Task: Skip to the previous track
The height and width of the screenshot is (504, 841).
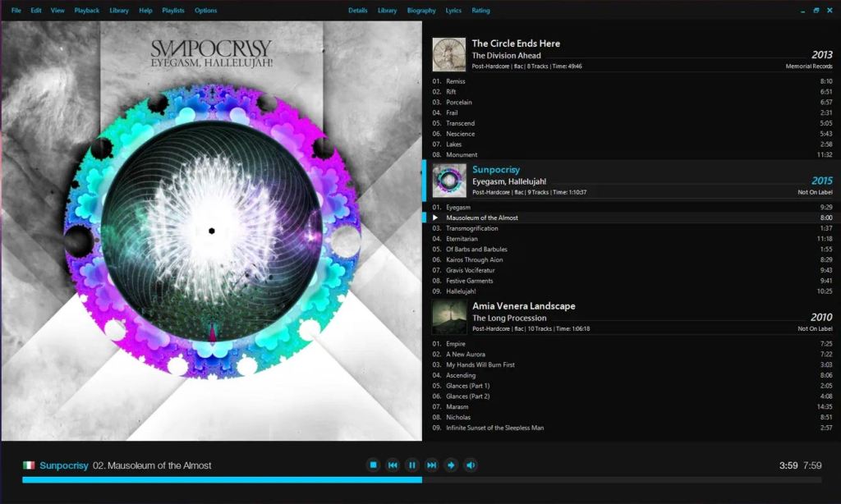Action: [x=393, y=465]
